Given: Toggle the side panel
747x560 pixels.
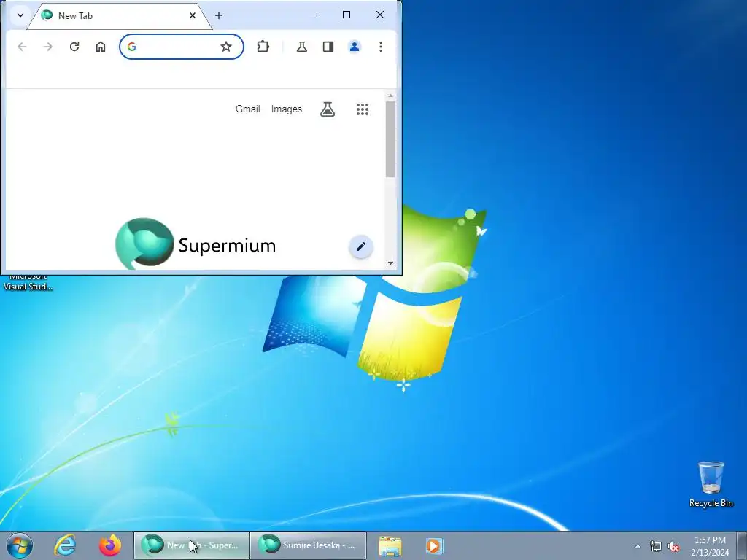Looking at the screenshot, I should (328, 47).
